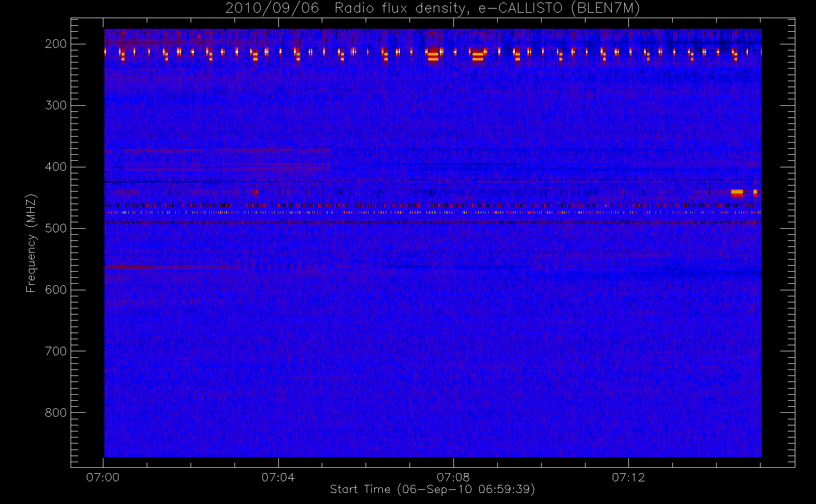Viewport: 816px width, 504px height.
Task: Click the 700 frequency tick label
Action: [56, 351]
